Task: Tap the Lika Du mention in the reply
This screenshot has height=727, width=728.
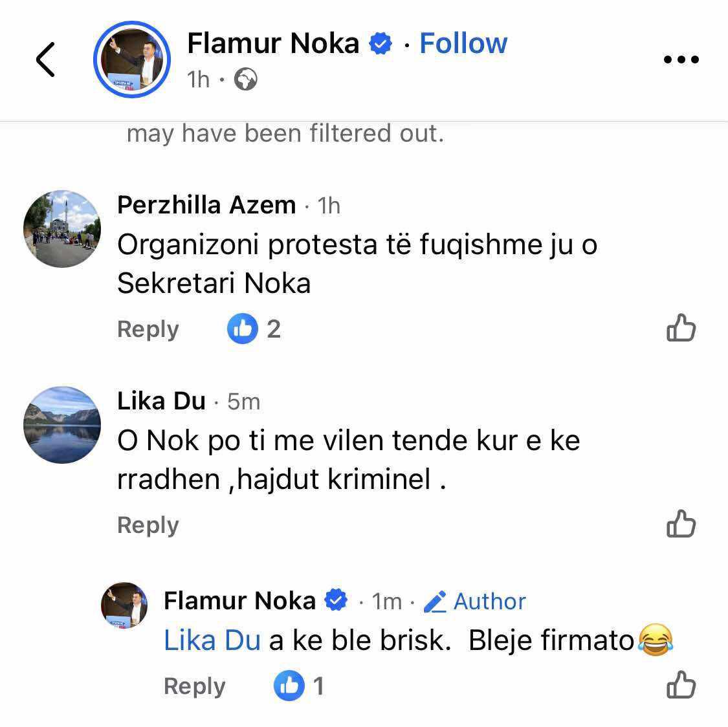Action: (212, 640)
